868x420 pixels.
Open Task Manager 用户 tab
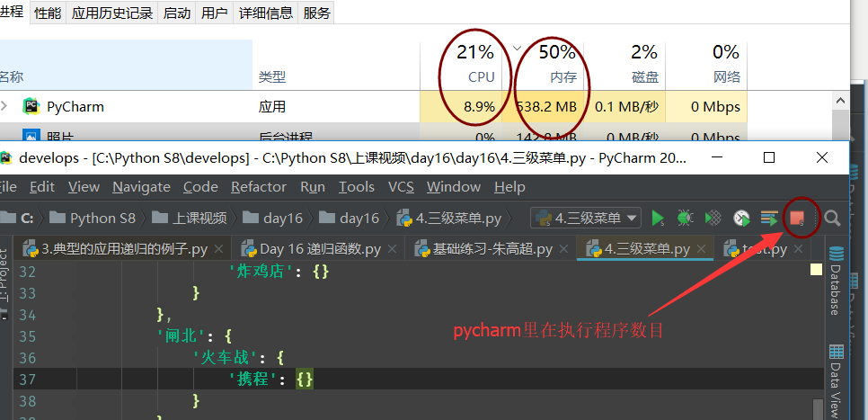pyautogui.click(x=215, y=13)
